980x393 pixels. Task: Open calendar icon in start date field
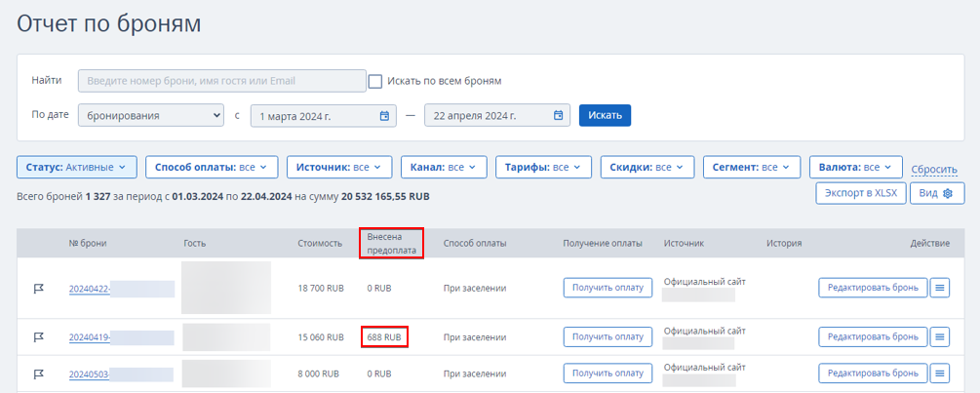(x=384, y=116)
